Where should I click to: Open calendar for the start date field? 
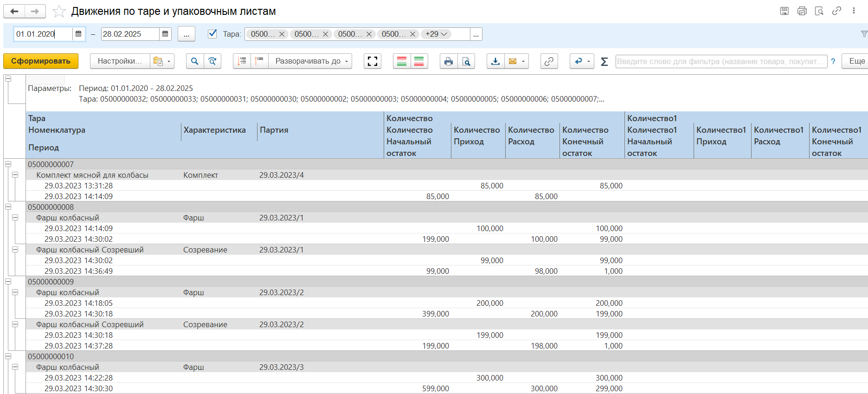tap(78, 34)
